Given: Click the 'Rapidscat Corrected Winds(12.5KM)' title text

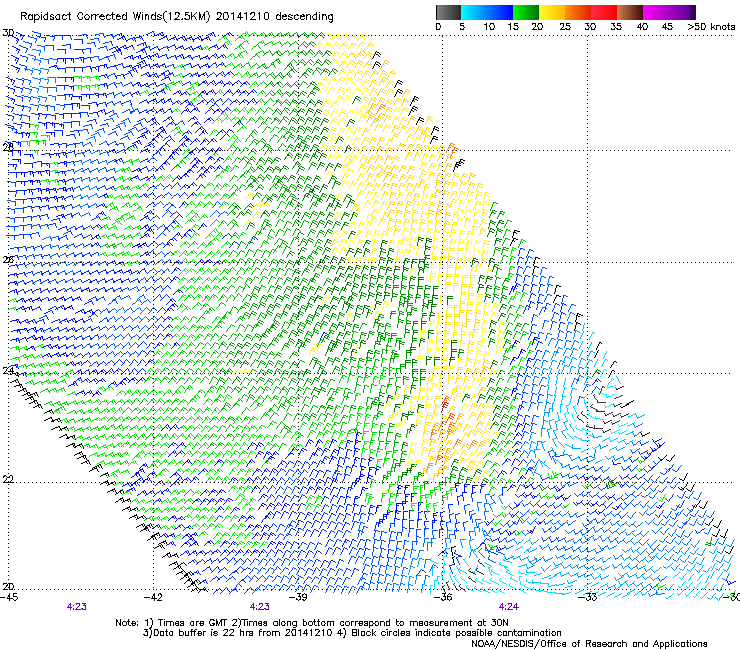Looking at the screenshot, I should [115, 17].
